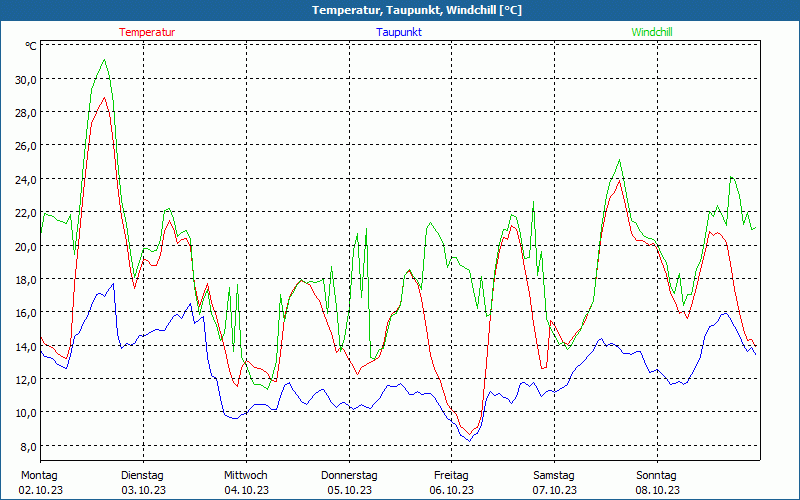
Task: Click the °C unit label on the axis
Action: pyautogui.click(x=31, y=46)
